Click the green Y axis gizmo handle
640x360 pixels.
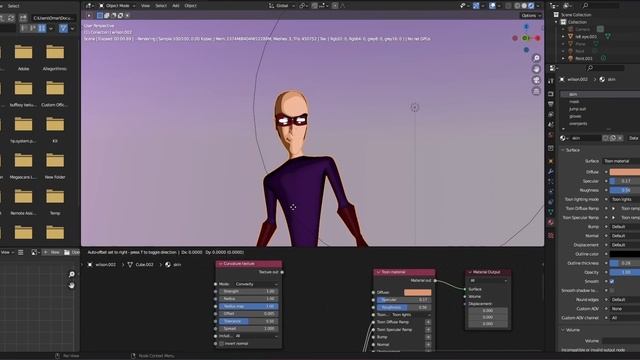pyautogui.click(x=526, y=38)
